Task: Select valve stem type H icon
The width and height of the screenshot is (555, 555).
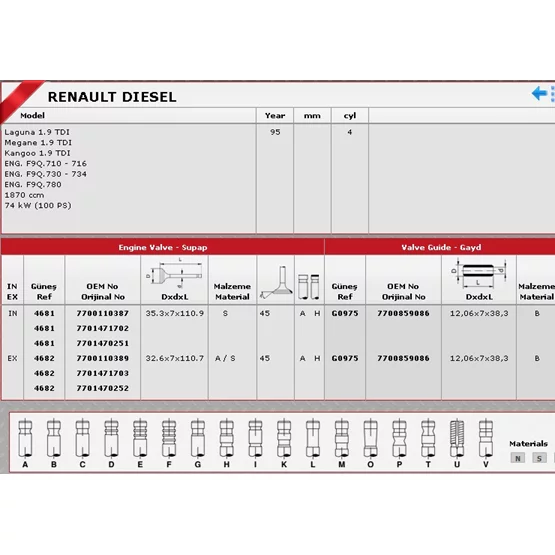Action: pos(227,439)
